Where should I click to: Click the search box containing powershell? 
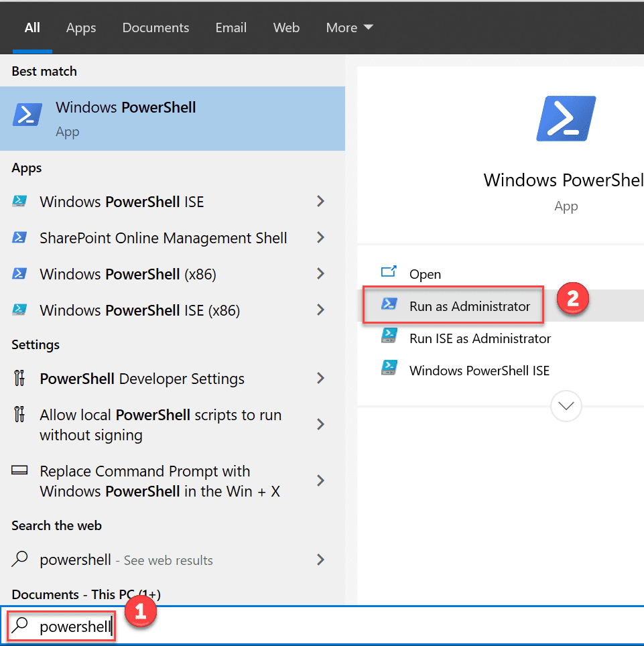[322, 626]
